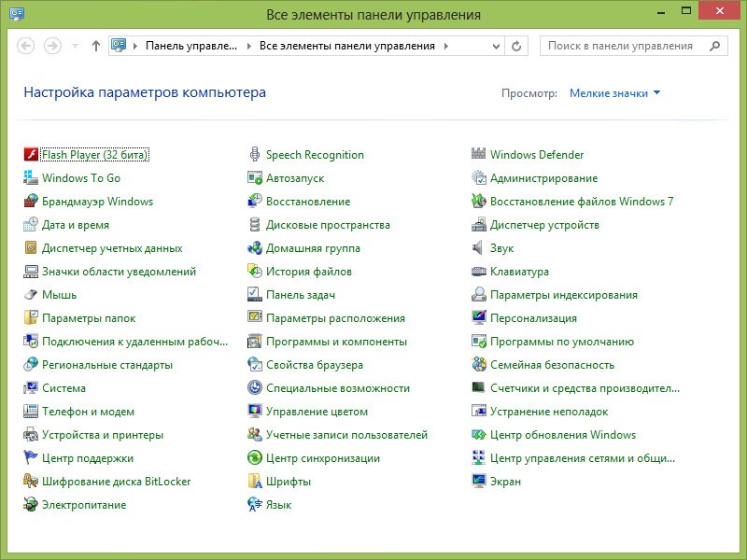Screen dimensions: 747x560
Task: Click the История файлов icon
Action: [255, 271]
